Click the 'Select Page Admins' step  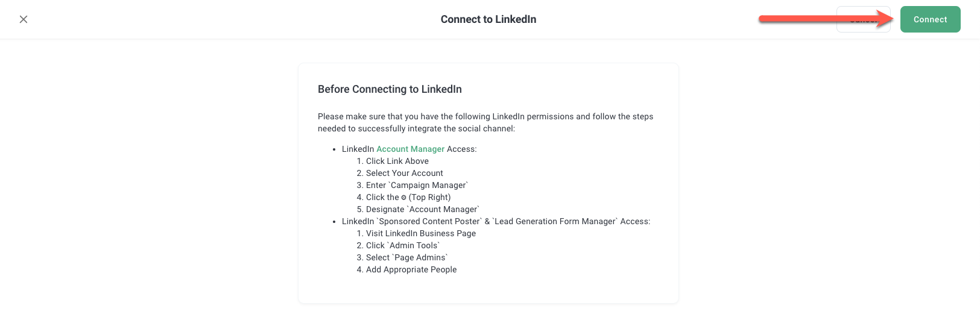[406, 257]
